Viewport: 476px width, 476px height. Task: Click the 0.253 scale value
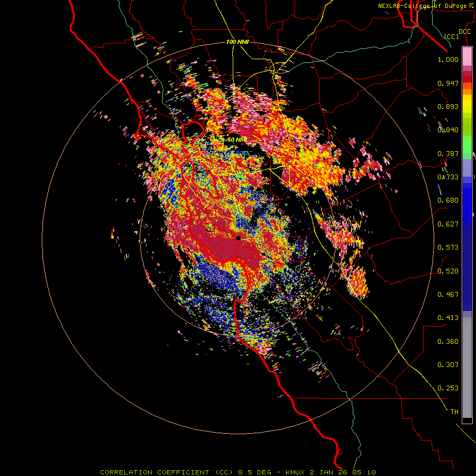(x=448, y=388)
